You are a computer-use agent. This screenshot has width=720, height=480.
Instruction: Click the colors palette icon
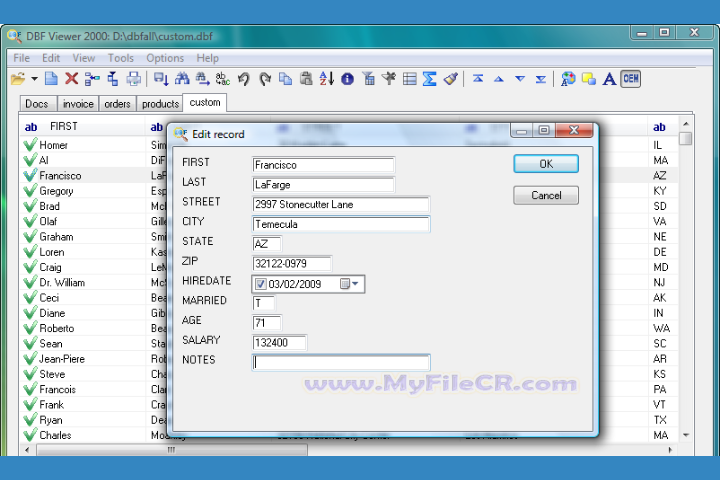[568, 79]
